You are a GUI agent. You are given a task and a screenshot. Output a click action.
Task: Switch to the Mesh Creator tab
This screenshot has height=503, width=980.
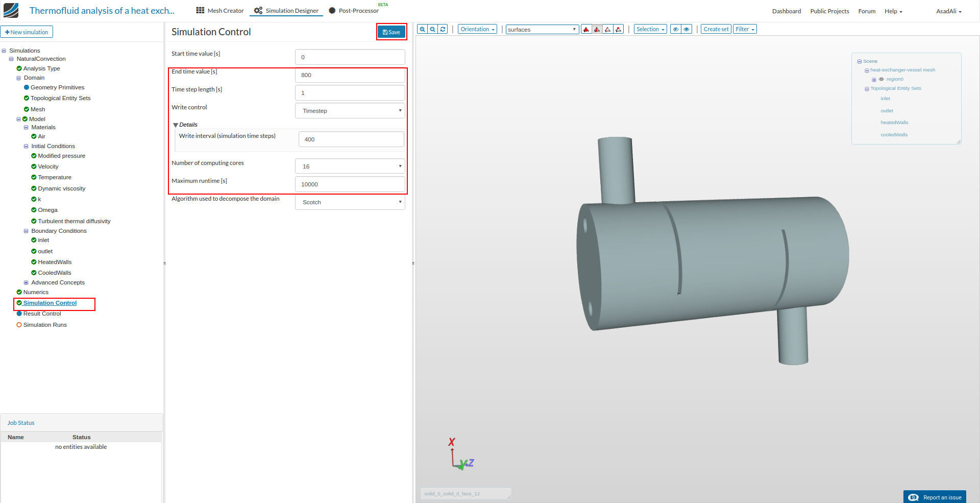coord(220,11)
